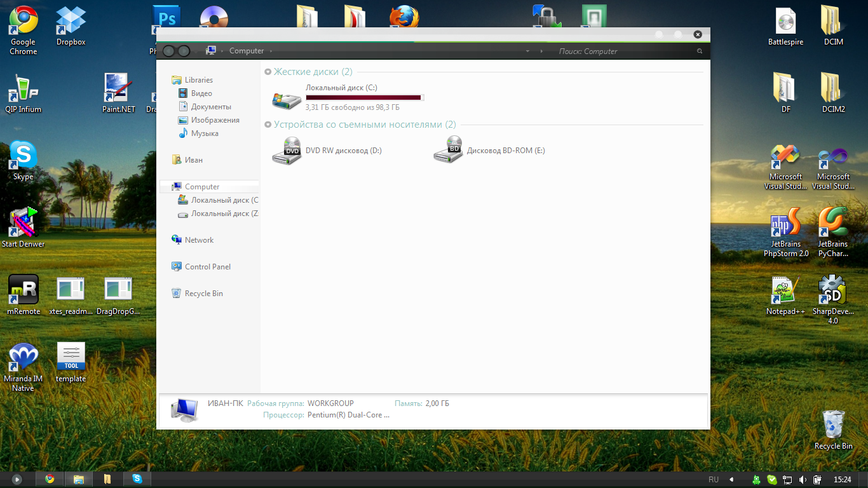Select the DVD RW дисковод (D:) drive
868x488 pixels.
pyautogui.click(x=327, y=151)
